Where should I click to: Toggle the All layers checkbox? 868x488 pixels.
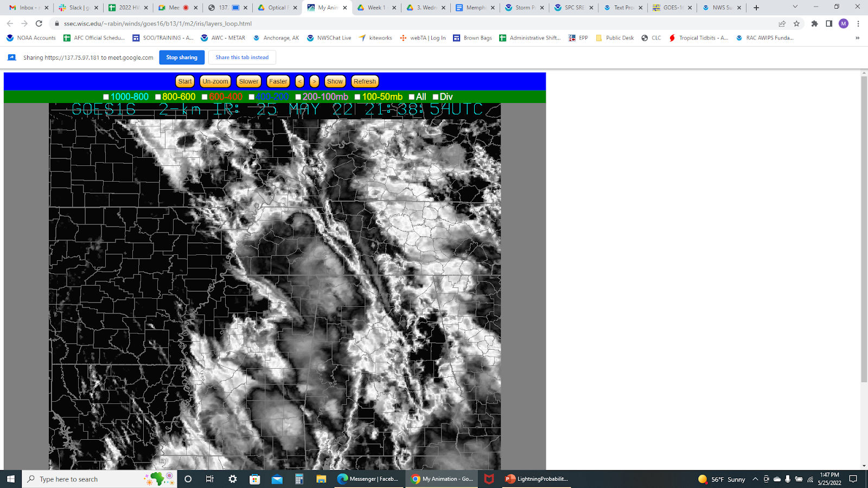tap(412, 97)
